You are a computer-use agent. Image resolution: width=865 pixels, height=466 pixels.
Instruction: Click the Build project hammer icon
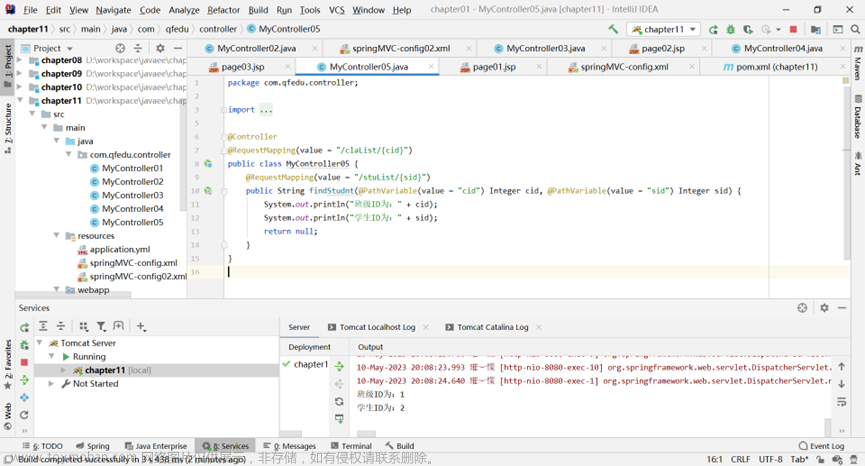613,29
